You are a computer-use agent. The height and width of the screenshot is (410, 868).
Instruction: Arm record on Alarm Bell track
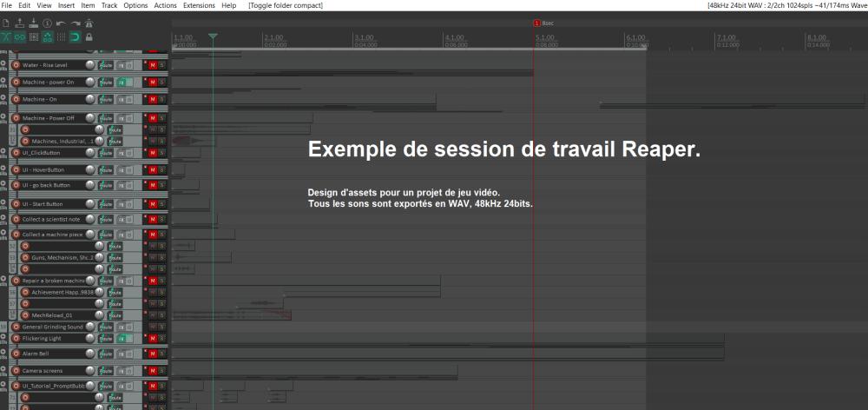[16, 353]
